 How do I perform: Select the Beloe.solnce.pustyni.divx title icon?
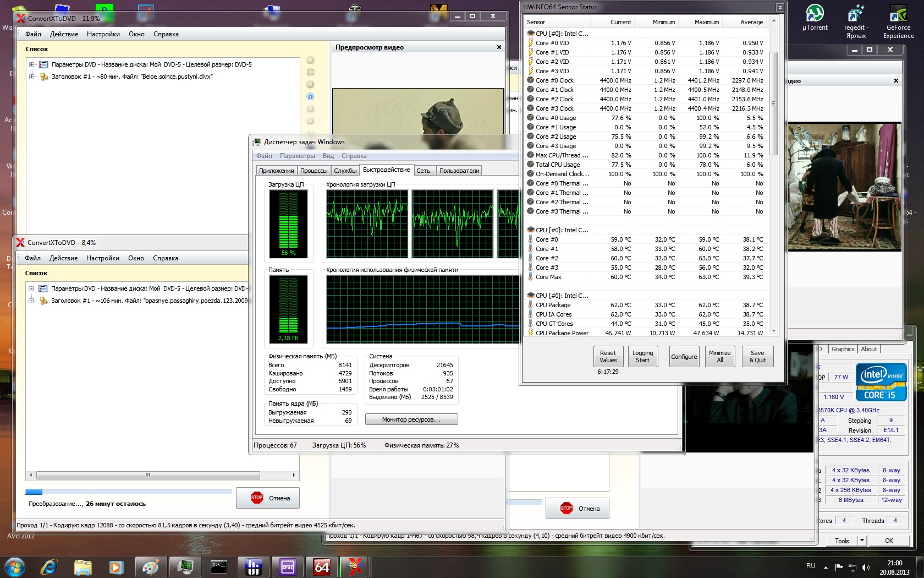pos(44,77)
